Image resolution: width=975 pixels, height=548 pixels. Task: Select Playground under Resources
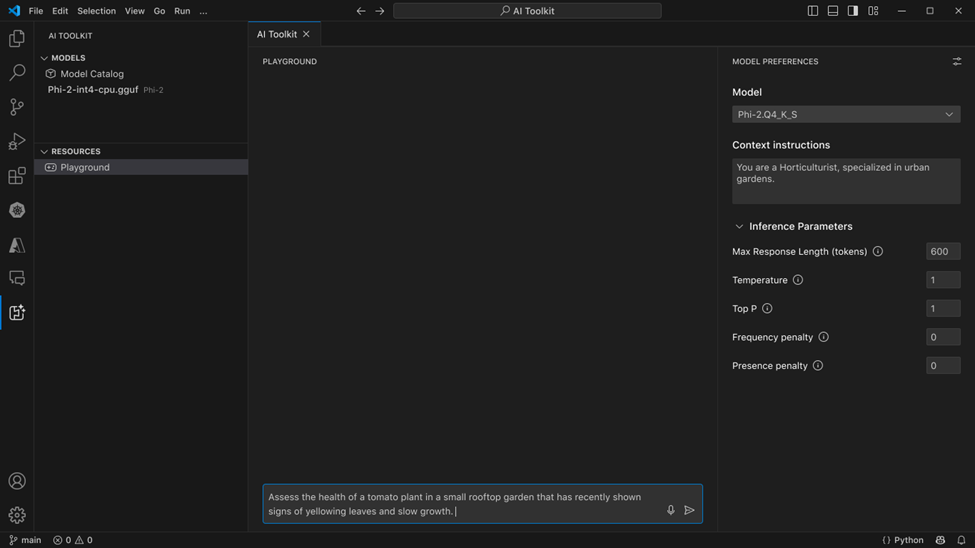(x=141, y=167)
